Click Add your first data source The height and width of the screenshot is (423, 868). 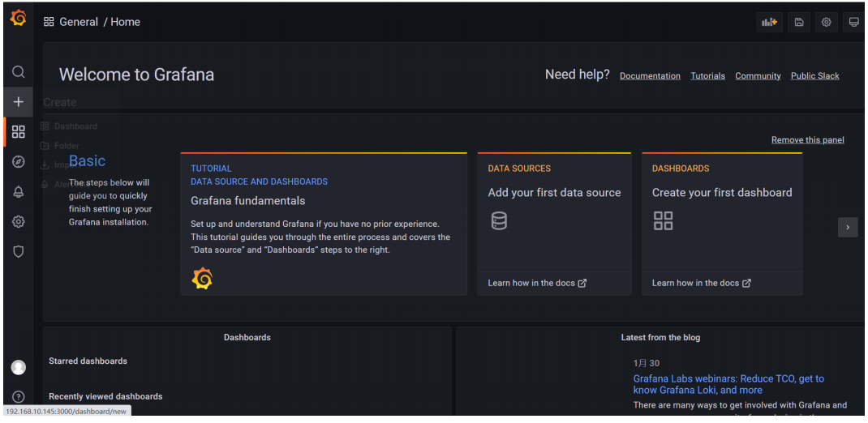pyautogui.click(x=554, y=192)
